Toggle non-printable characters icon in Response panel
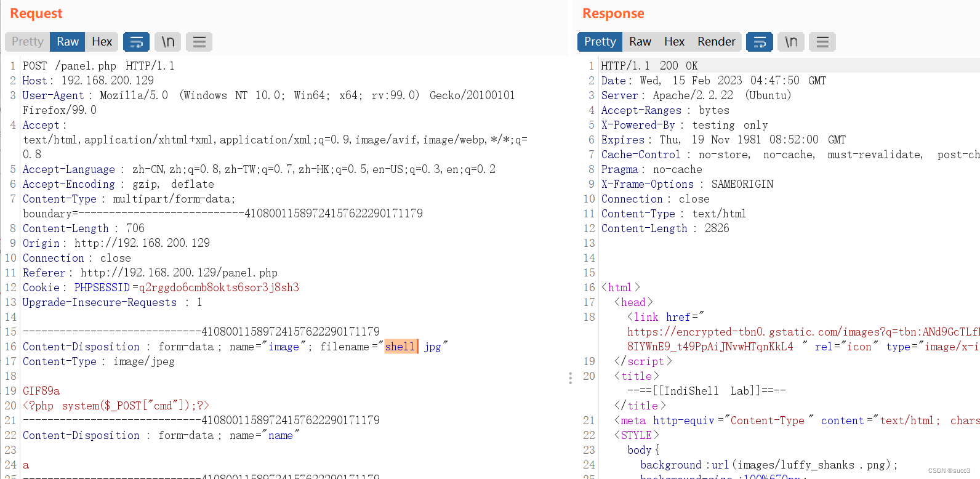This screenshot has width=980, height=479. (791, 42)
